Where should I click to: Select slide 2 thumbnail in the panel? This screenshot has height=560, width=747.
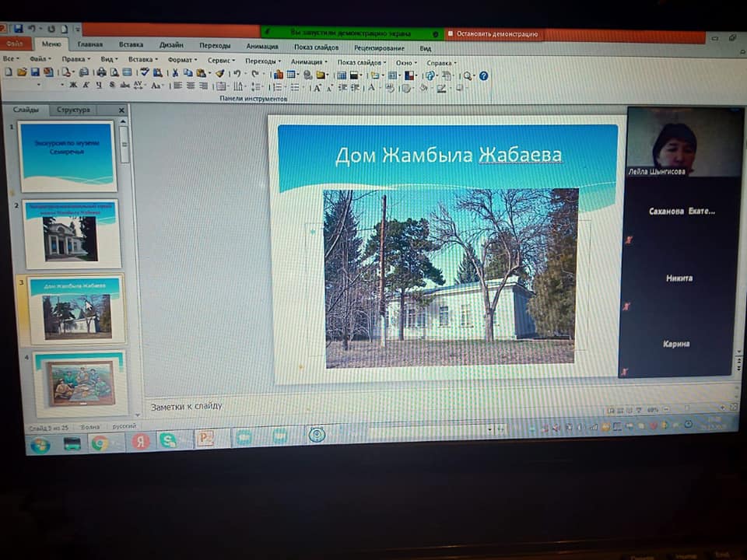(71, 235)
